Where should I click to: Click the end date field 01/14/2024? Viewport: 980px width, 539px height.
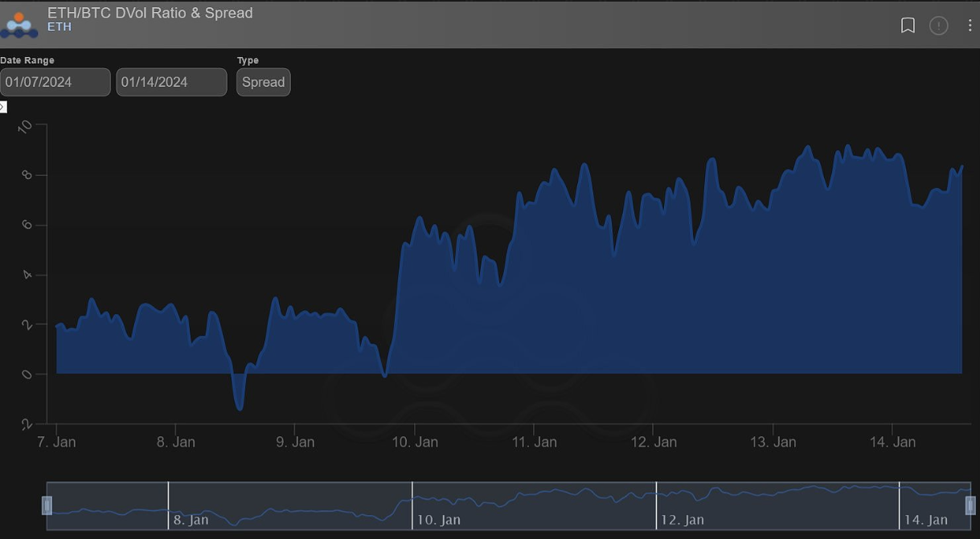point(171,82)
